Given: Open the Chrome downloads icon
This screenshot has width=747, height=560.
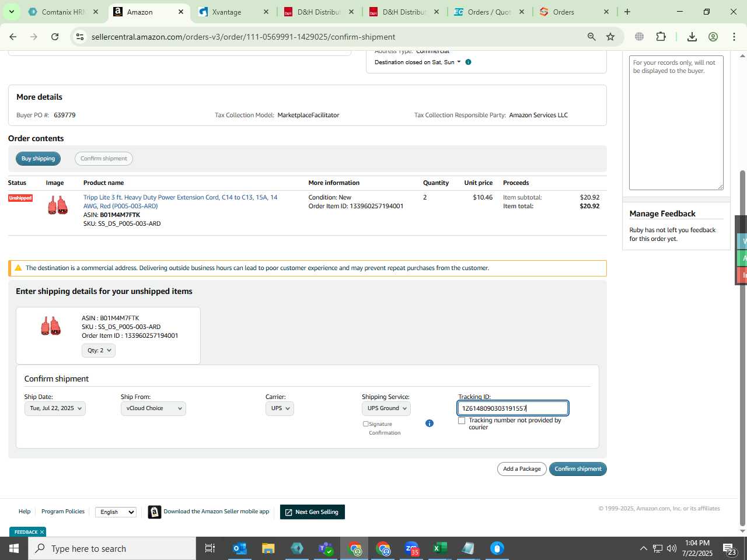Looking at the screenshot, I should (x=692, y=37).
